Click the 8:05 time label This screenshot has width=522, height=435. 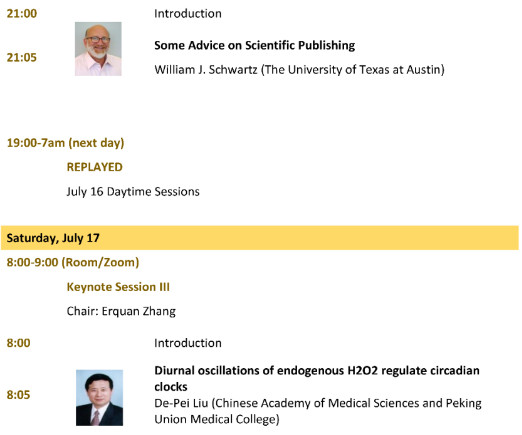pyautogui.click(x=18, y=395)
